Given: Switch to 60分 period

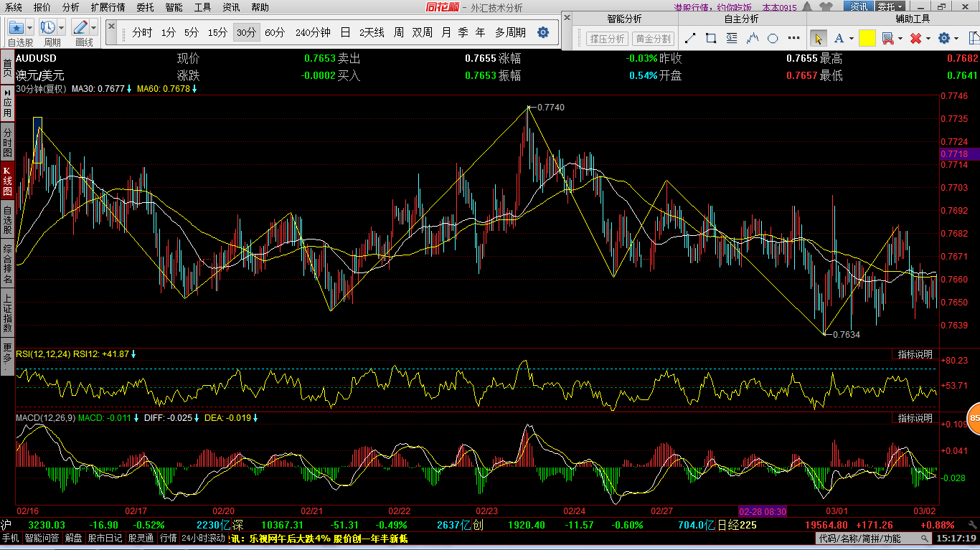Looking at the screenshot, I should click(x=275, y=32).
